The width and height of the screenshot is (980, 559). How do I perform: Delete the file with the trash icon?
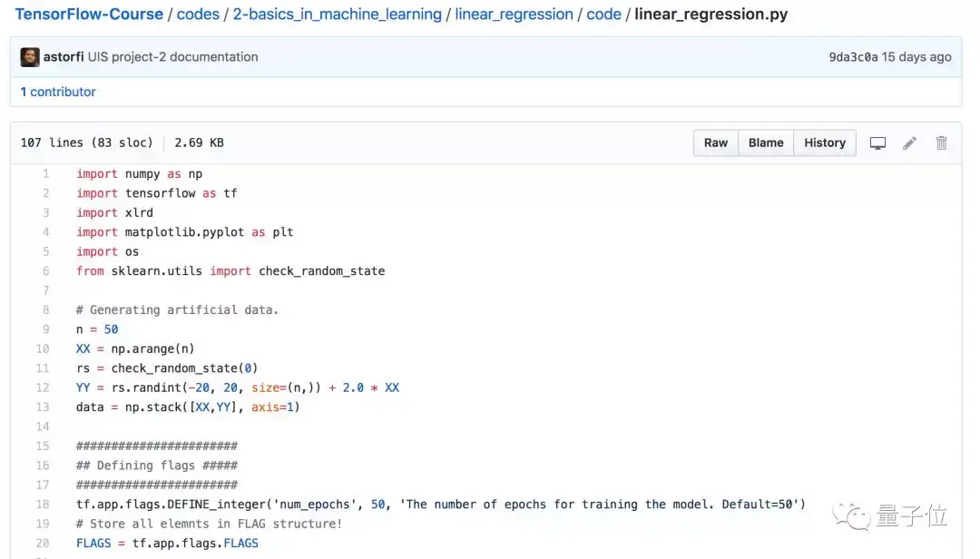click(x=941, y=142)
